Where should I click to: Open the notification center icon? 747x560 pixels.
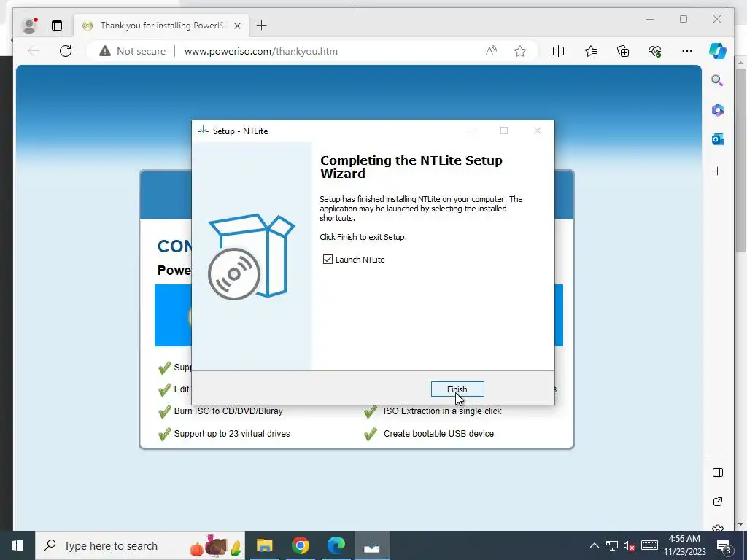click(724, 545)
